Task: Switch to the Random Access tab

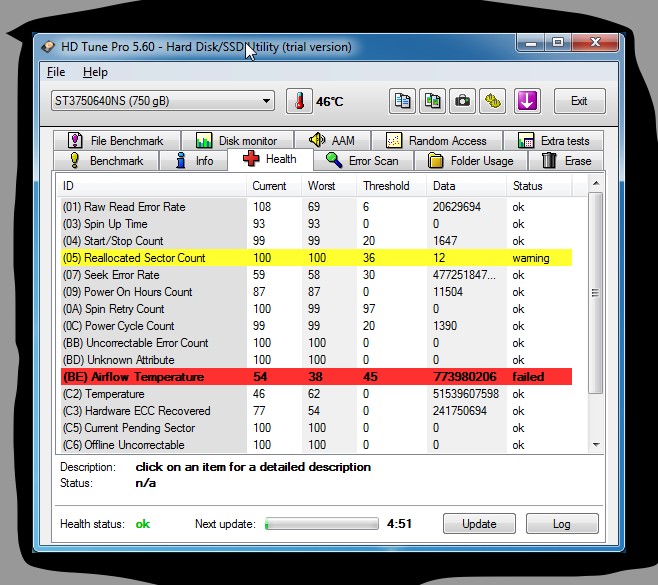Action: click(x=437, y=141)
